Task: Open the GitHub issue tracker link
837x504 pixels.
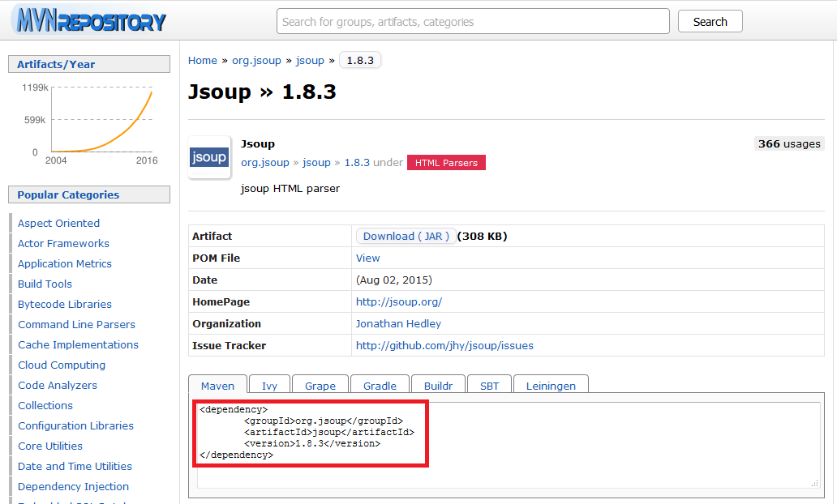Action: 444,346
